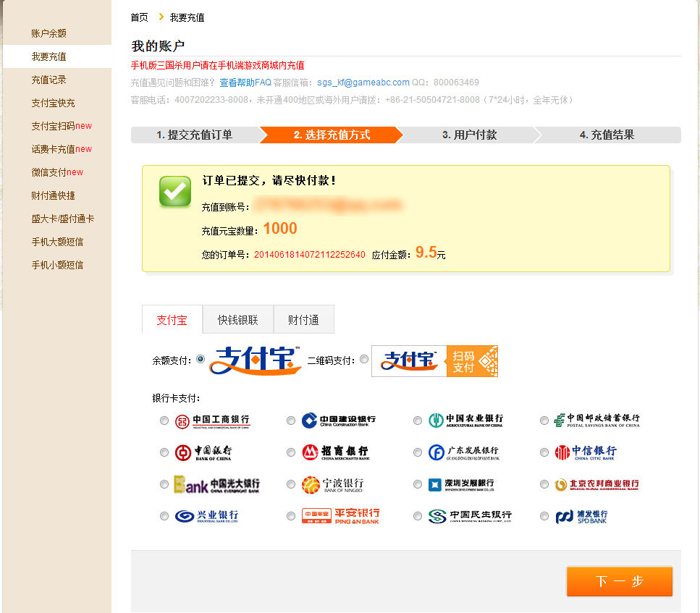This screenshot has height=613, width=700.
Task: Enable the 余额支付 radio button
Action: click(201, 358)
